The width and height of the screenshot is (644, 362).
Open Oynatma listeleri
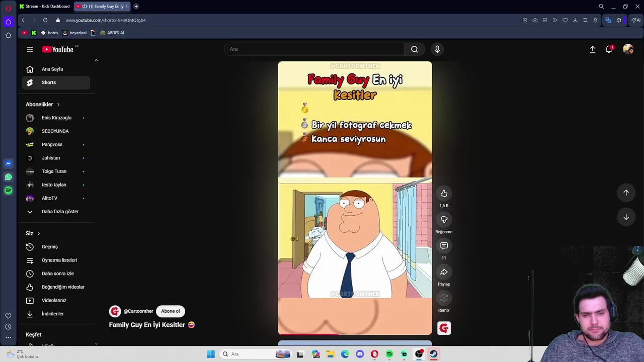[56, 260]
